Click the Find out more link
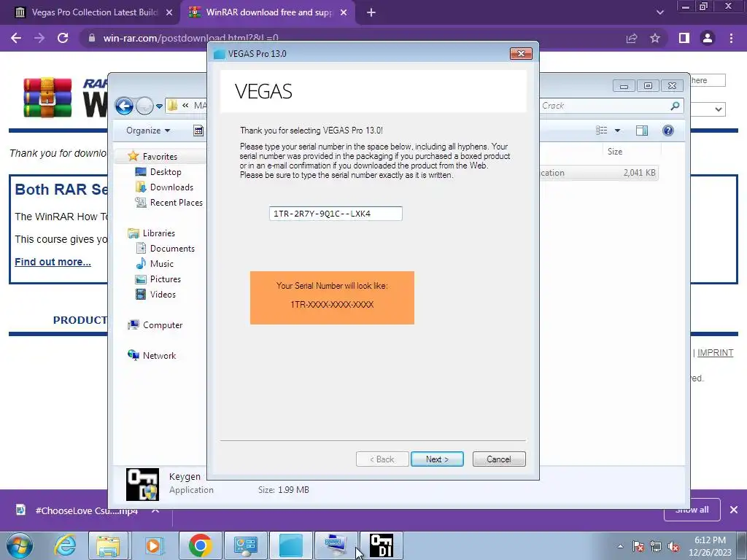This screenshot has height=560, width=747. pyautogui.click(x=53, y=262)
